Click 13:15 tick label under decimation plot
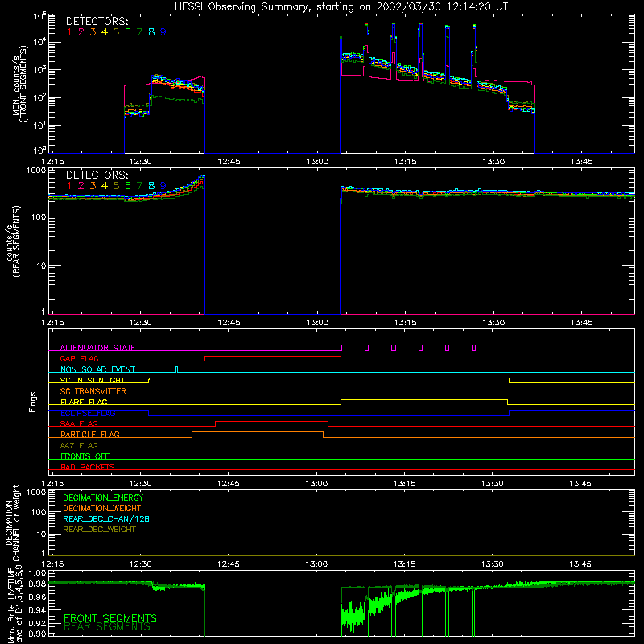 [x=404, y=564]
